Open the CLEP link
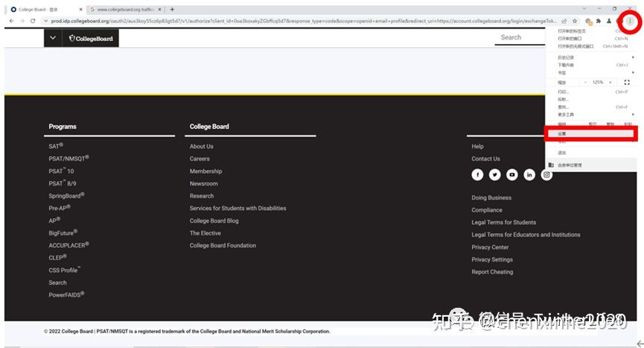Image resolution: width=644 pixels, height=348 pixels. [x=57, y=257]
